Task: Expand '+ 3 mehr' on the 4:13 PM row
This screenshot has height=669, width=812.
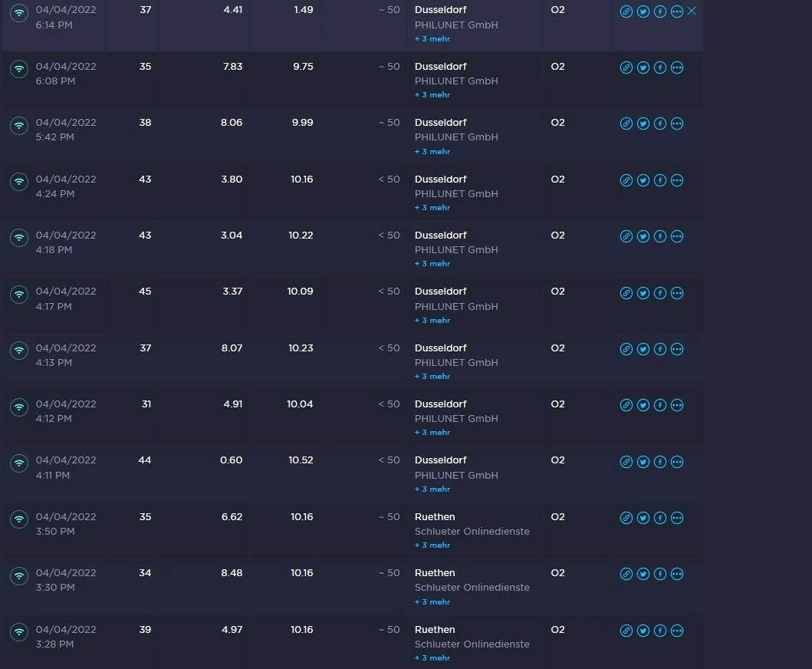Action: pos(432,376)
